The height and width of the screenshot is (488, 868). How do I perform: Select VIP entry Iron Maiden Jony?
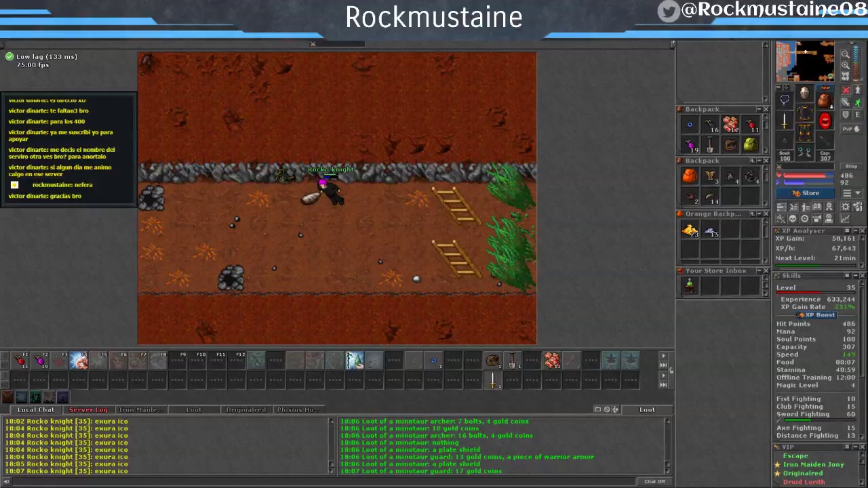click(814, 465)
